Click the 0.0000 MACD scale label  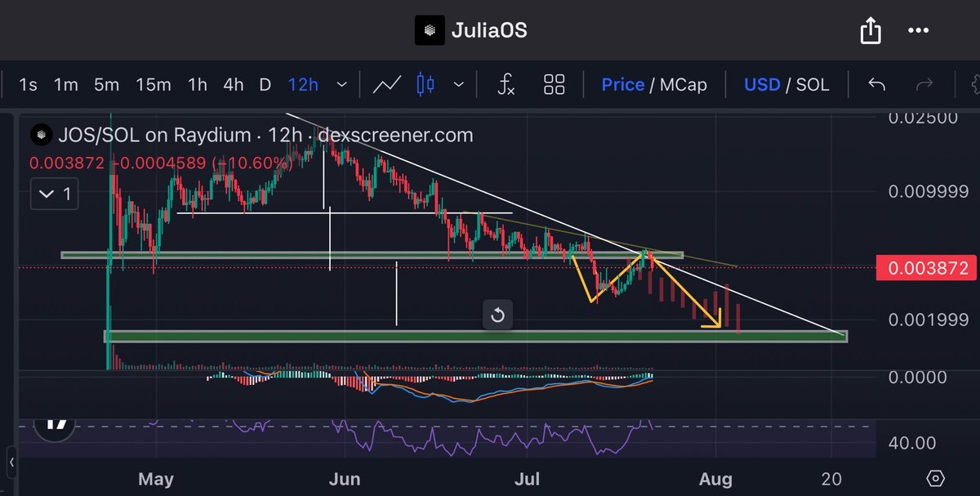click(x=919, y=377)
